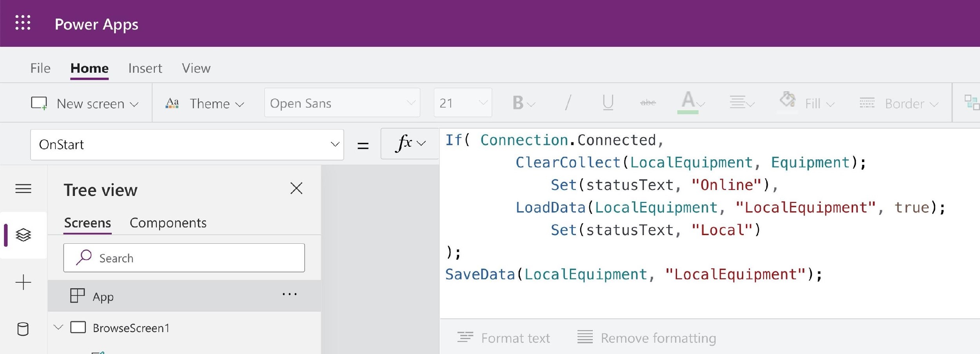Click into the formula bar editor
980x354 pixels.
coord(710,223)
